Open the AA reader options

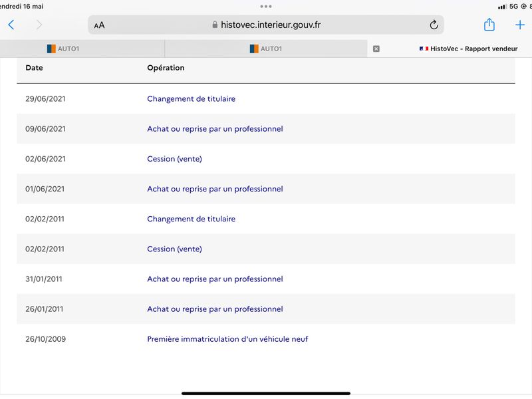[99, 25]
